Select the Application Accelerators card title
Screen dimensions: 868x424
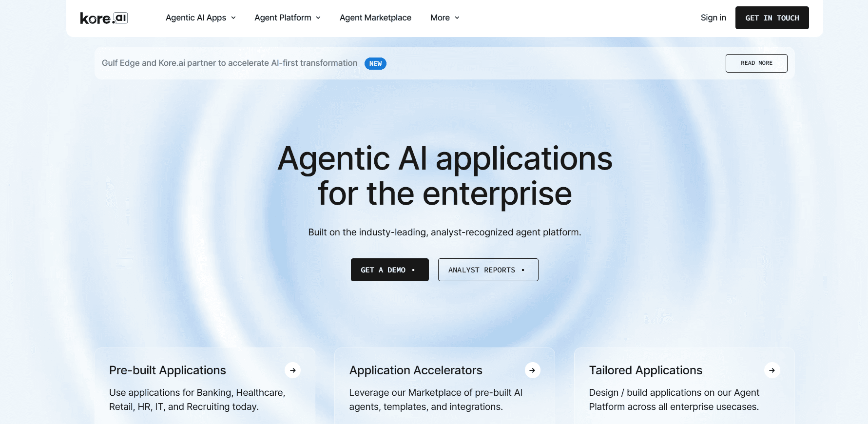coord(416,370)
